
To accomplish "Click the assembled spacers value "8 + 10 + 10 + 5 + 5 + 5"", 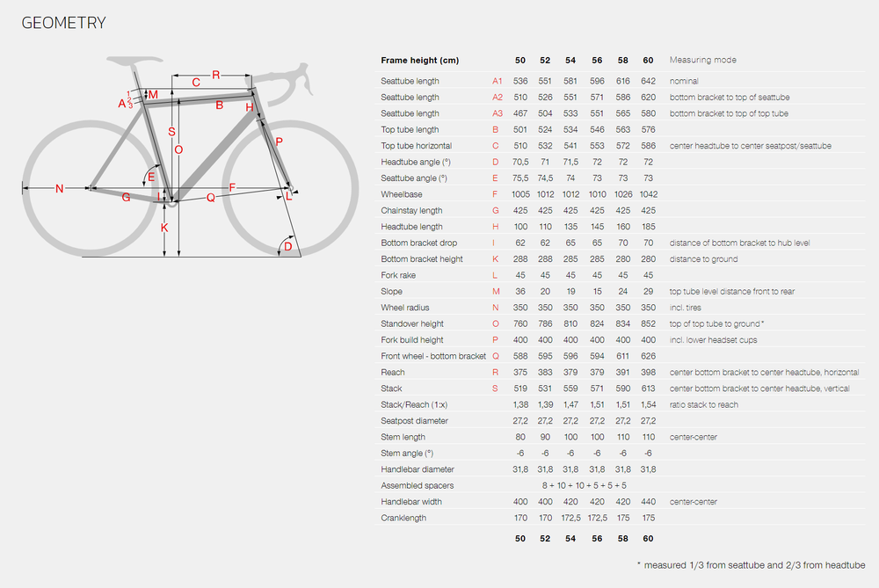I will coord(584,485).
